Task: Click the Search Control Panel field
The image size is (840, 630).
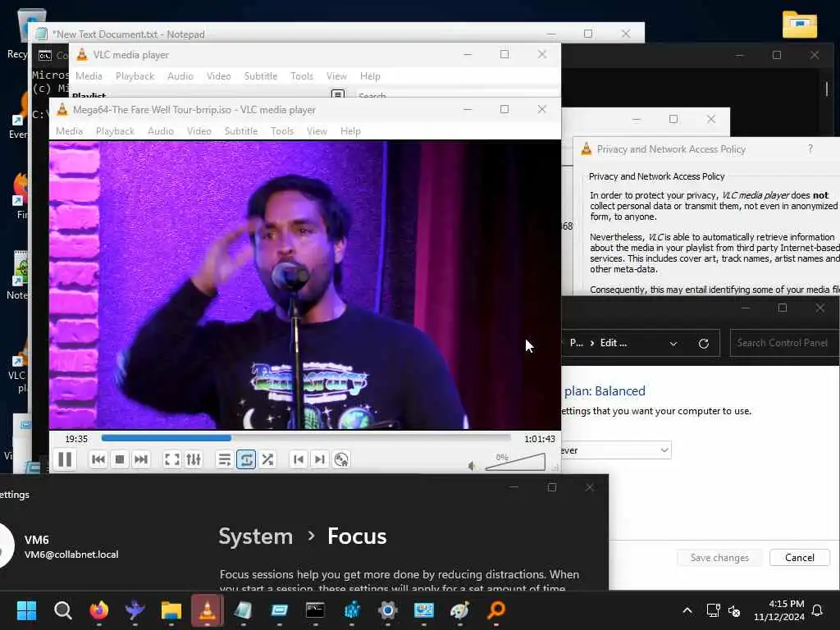Action: (x=784, y=343)
